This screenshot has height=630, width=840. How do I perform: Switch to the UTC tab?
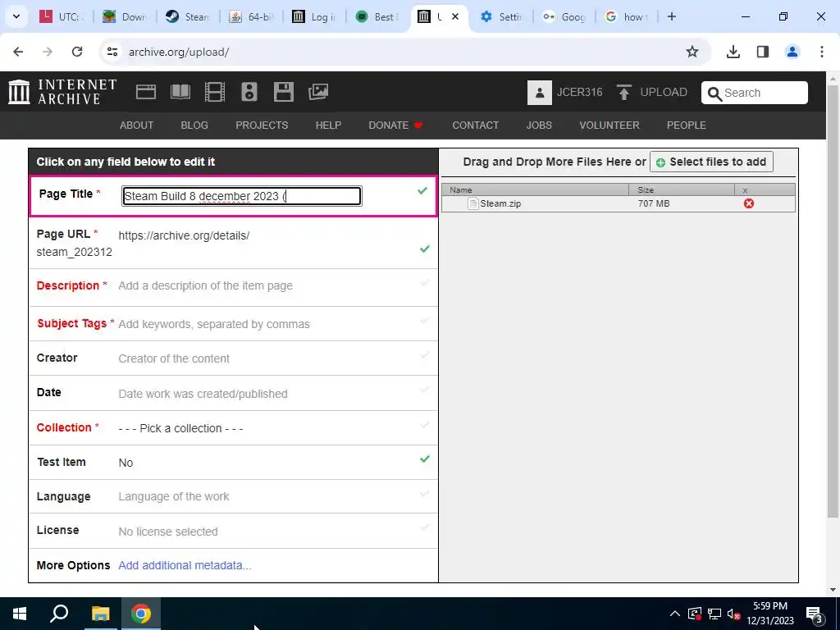[x=63, y=16]
